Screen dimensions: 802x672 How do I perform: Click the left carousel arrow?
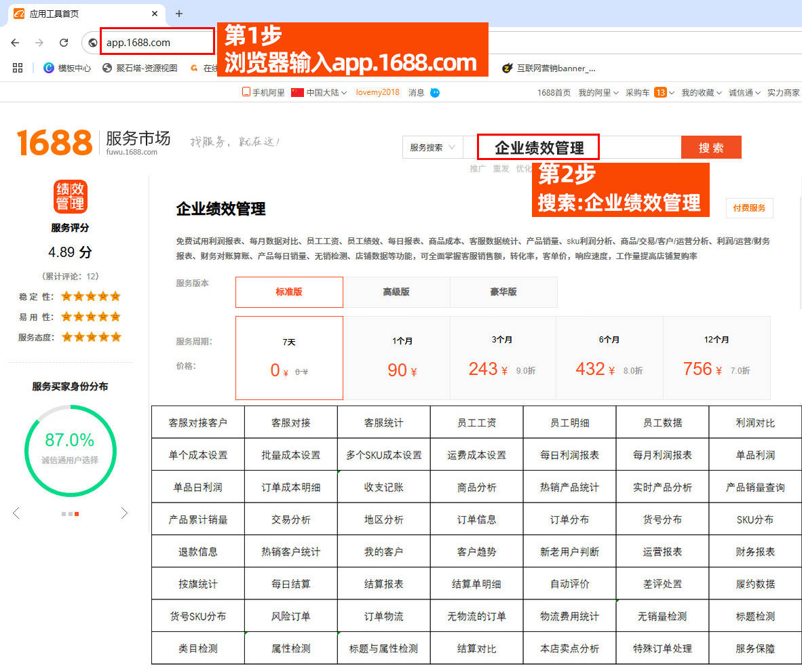tap(16, 513)
